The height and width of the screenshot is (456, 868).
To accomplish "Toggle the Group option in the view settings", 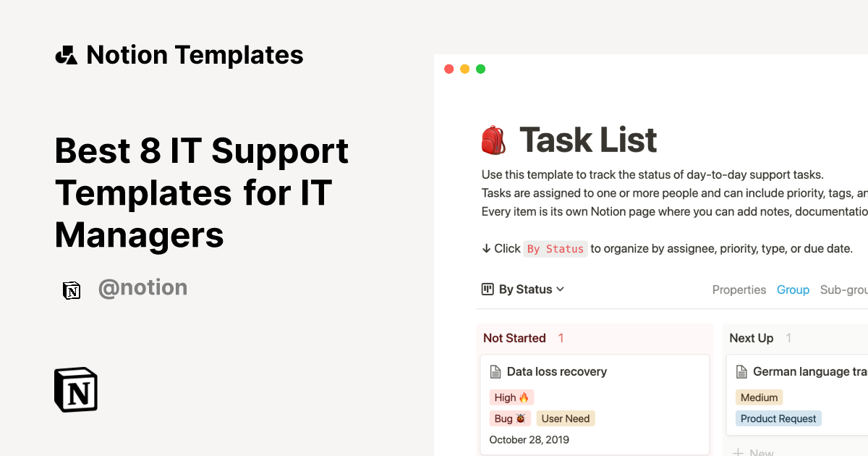I will click(x=793, y=290).
